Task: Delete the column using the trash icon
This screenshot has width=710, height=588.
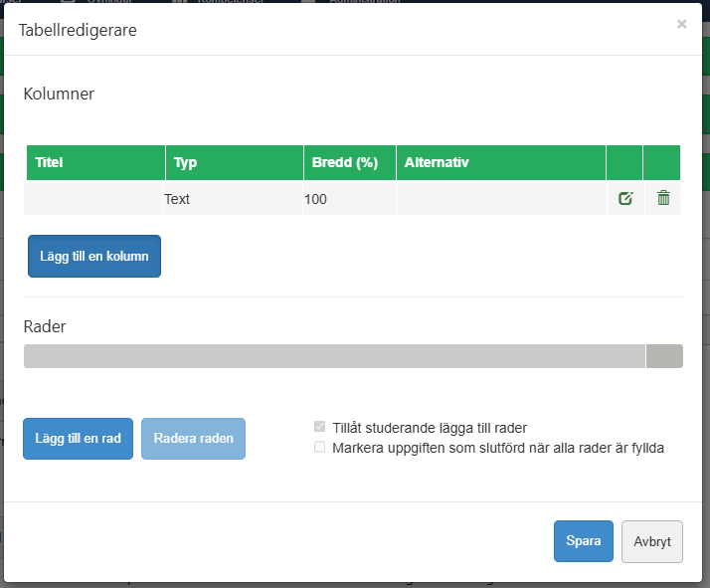Action: click(663, 199)
